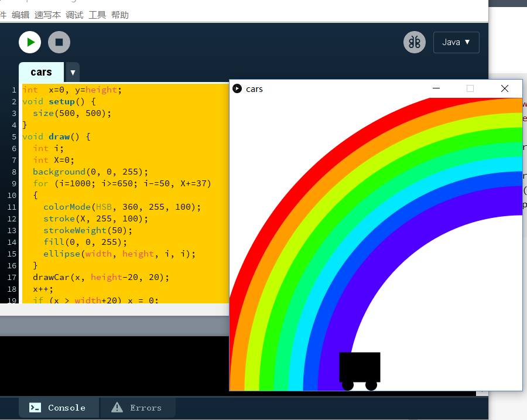Viewport: 527px width, 420px height.
Task: Click the black car in the sketch
Action: pyautogui.click(x=360, y=371)
